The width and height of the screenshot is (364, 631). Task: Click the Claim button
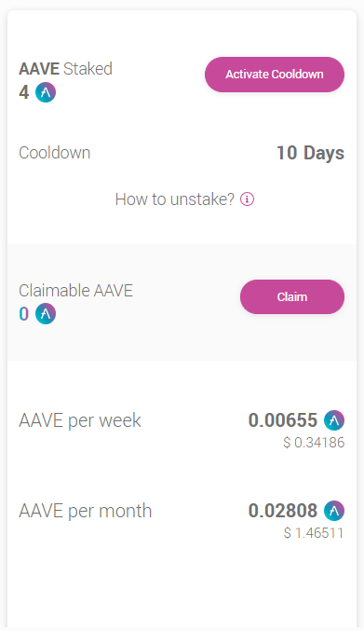pos(292,297)
